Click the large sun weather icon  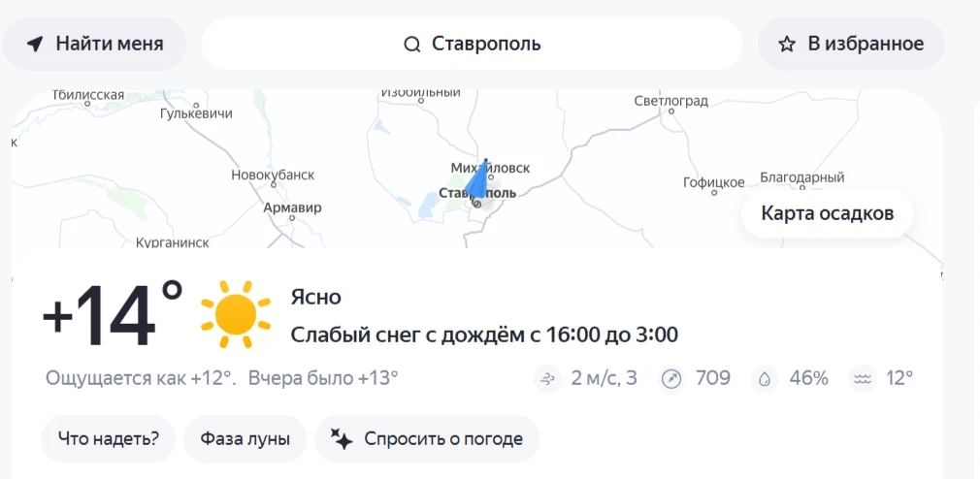click(235, 314)
